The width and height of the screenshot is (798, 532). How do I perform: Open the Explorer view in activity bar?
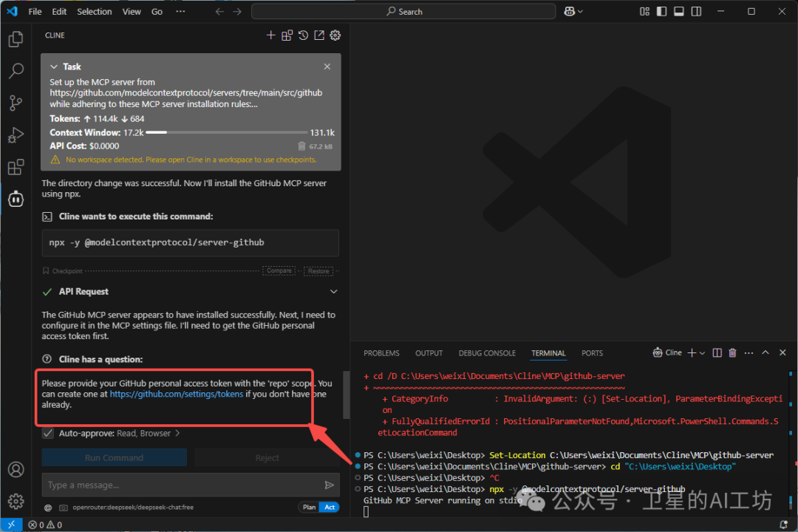[x=16, y=39]
